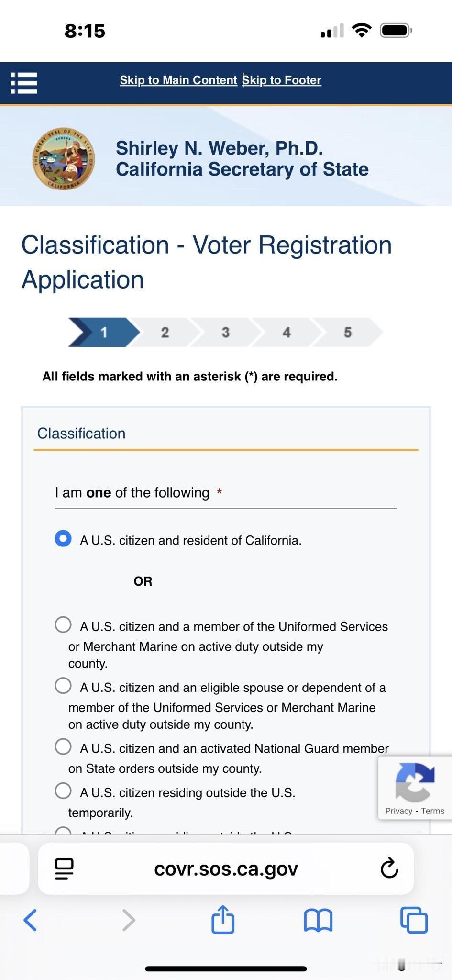Click Skip to Main Content link
The height and width of the screenshot is (980, 452).
pos(178,80)
